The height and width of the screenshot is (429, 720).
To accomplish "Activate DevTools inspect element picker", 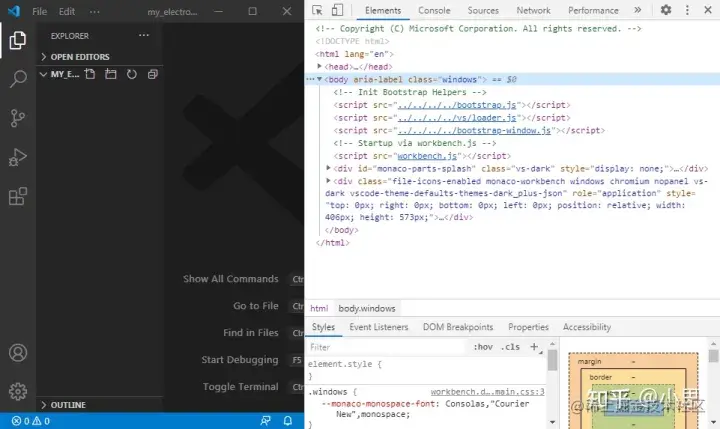I will [x=317, y=10].
